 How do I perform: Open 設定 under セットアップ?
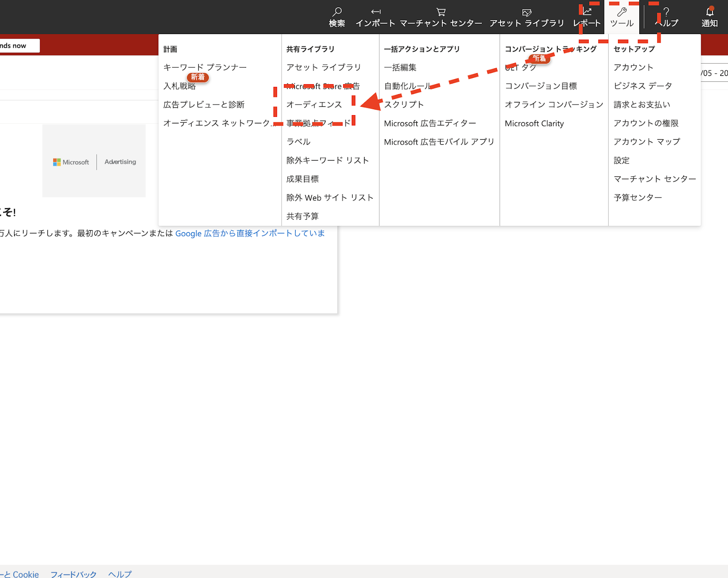point(622,161)
